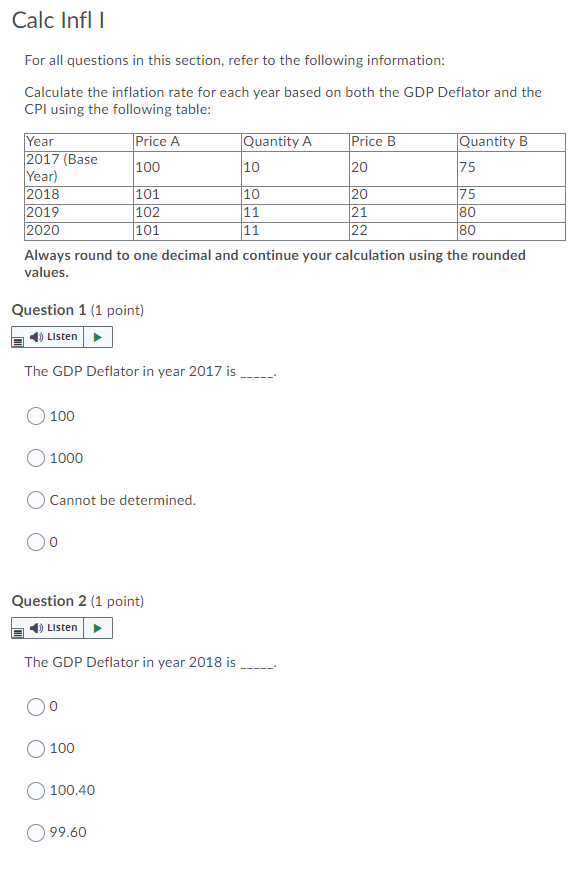Click the speaker icon on Question 2 Listen button
The width and height of the screenshot is (576, 872).
pyautogui.click(x=37, y=628)
